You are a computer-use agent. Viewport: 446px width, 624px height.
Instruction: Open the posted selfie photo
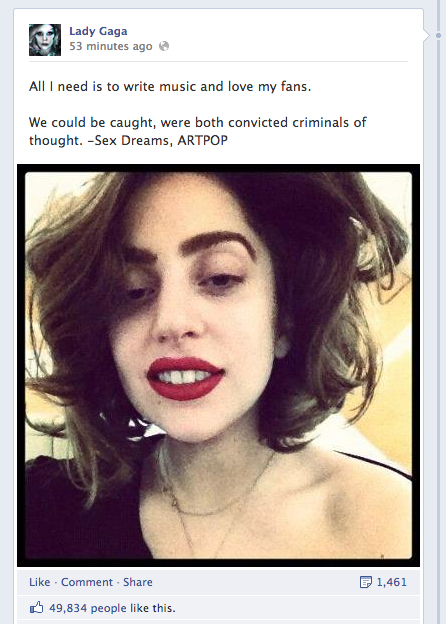218,365
